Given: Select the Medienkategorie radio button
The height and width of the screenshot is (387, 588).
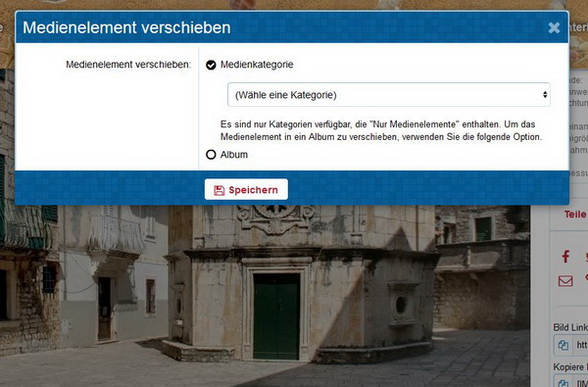Looking at the screenshot, I should [x=211, y=65].
